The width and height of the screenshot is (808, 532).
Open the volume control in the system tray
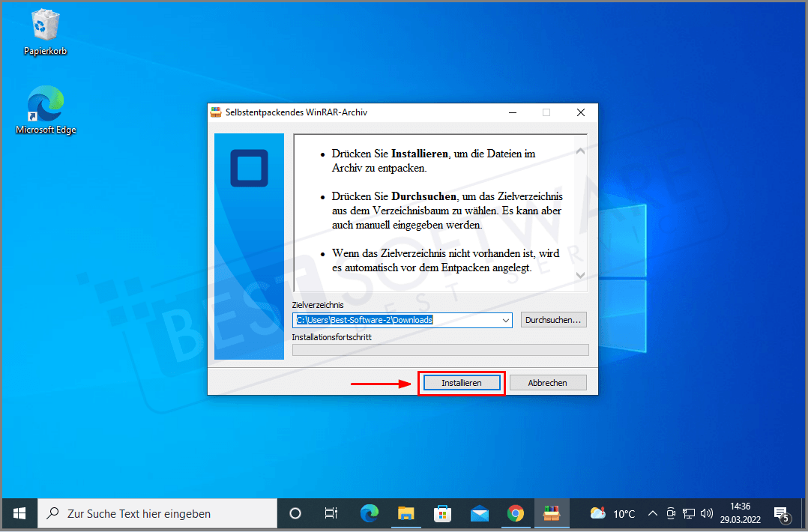click(x=706, y=513)
